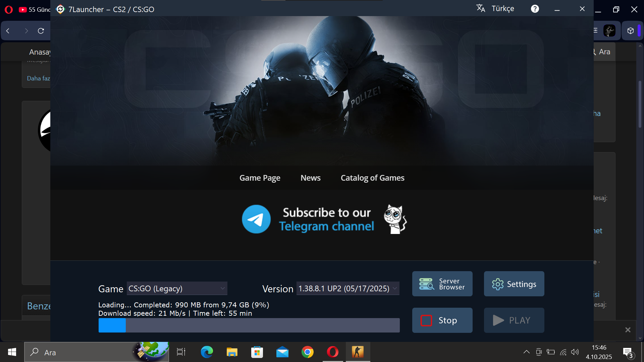Click the Windows search box
The height and width of the screenshot is (362, 644).
(x=84, y=352)
